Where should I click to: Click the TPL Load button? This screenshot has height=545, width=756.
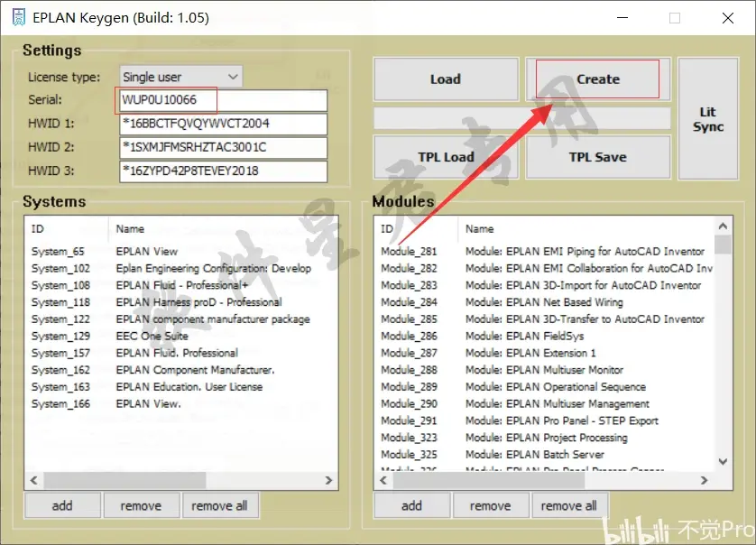click(x=446, y=157)
